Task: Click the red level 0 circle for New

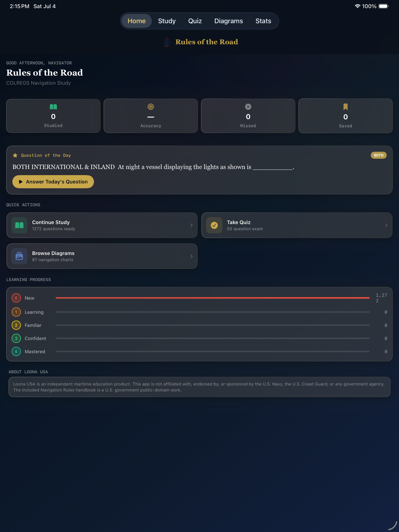Action: pyautogui.click(x=16, y=298)
